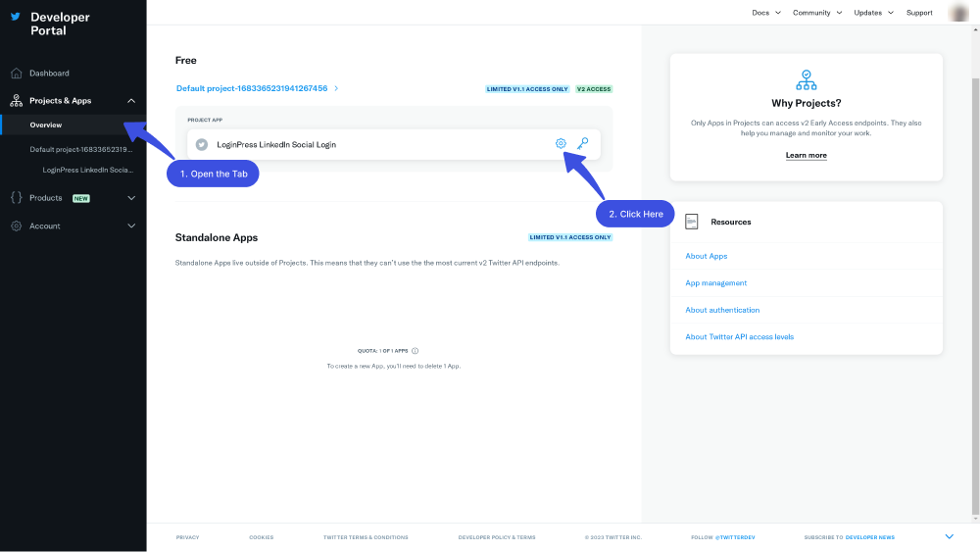Open App settings gear for LoginPress app
The height and width of the screenshot is (552, 980).
(x=561, y=144)
